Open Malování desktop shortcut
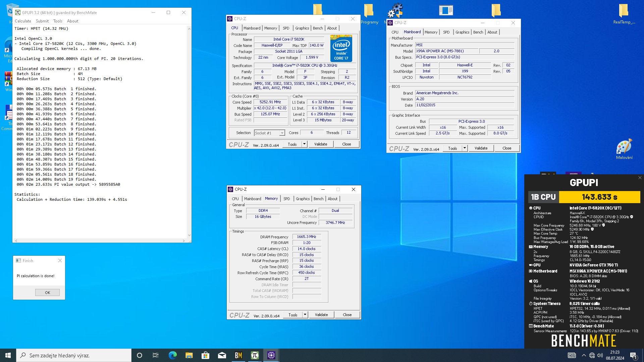Viewport: 644px width, 362px height. tap(624, 149)
